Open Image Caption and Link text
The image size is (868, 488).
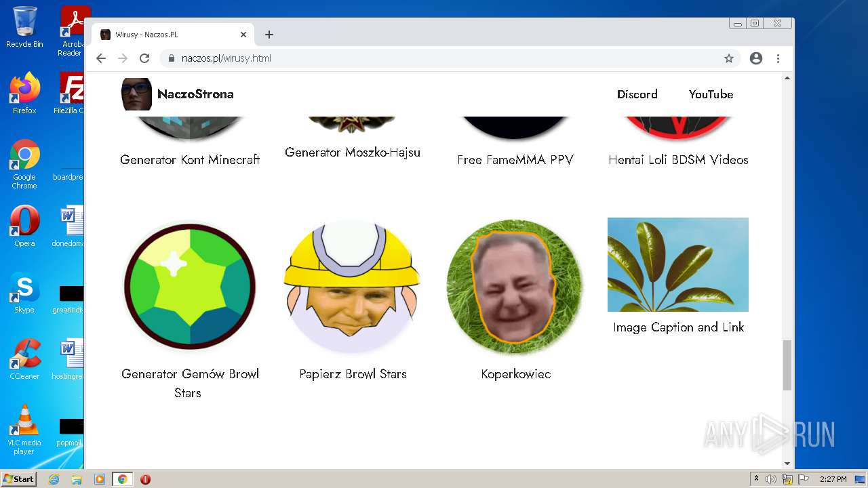(x=678, y=327)
